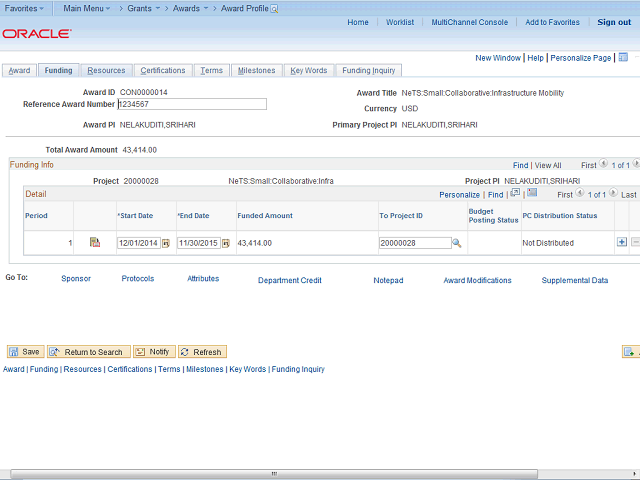640x480 pixels.
Task: Click in the Reference Award Number field
Action: click(x=192, y=104)
